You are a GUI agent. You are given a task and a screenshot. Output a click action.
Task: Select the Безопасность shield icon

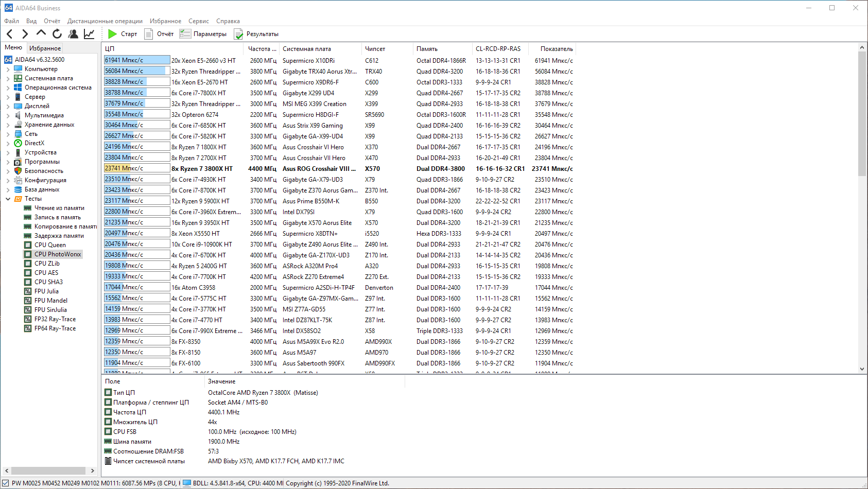(18, 171)
